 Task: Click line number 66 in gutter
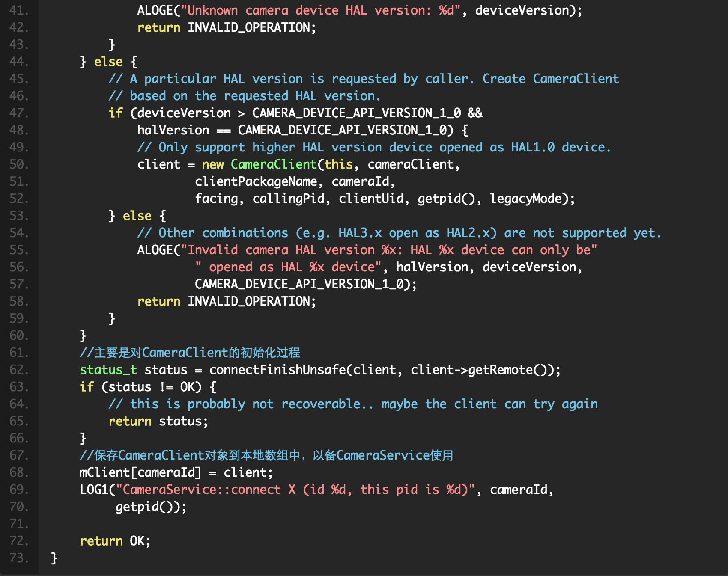point(19,438)
